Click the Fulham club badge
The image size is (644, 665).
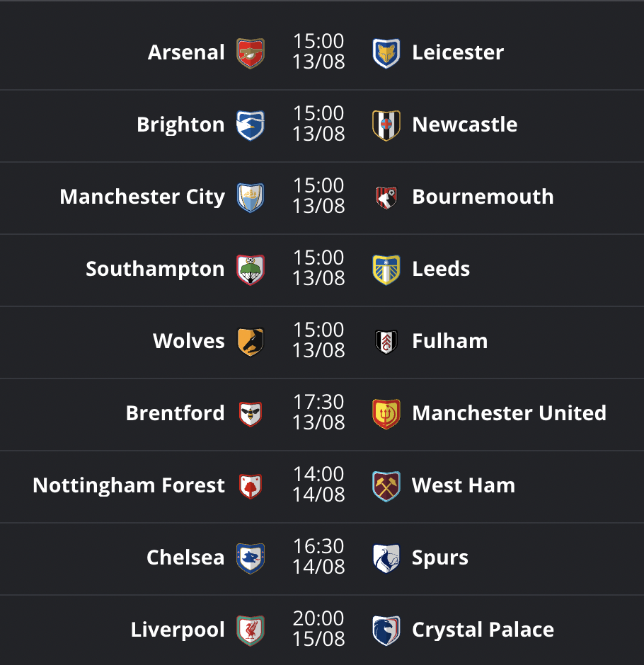[x=386, y=341]
